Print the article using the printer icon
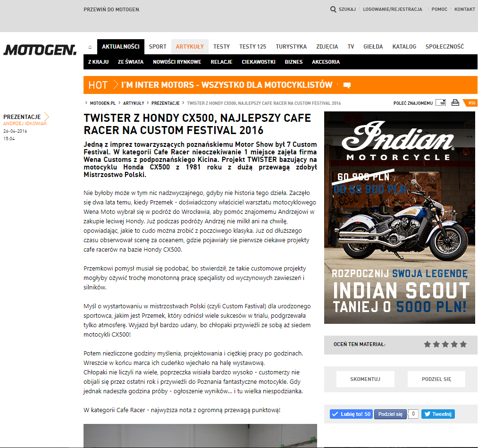 pyautogui.click(x=455, y=103)
